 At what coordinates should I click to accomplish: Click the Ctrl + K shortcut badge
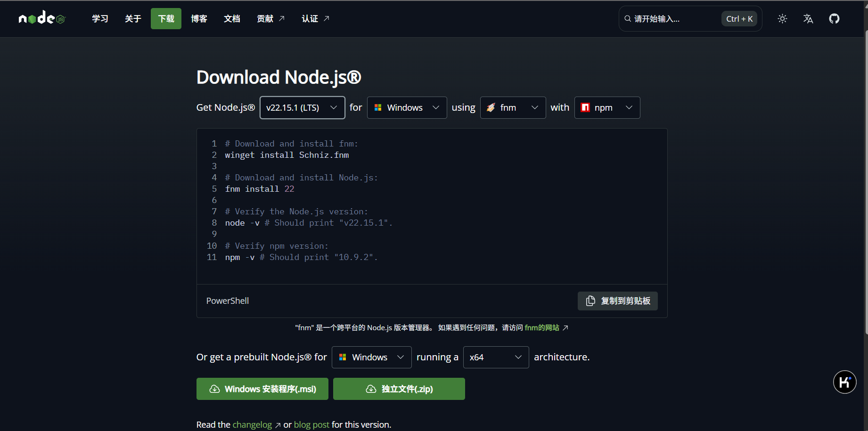(739, 19)
